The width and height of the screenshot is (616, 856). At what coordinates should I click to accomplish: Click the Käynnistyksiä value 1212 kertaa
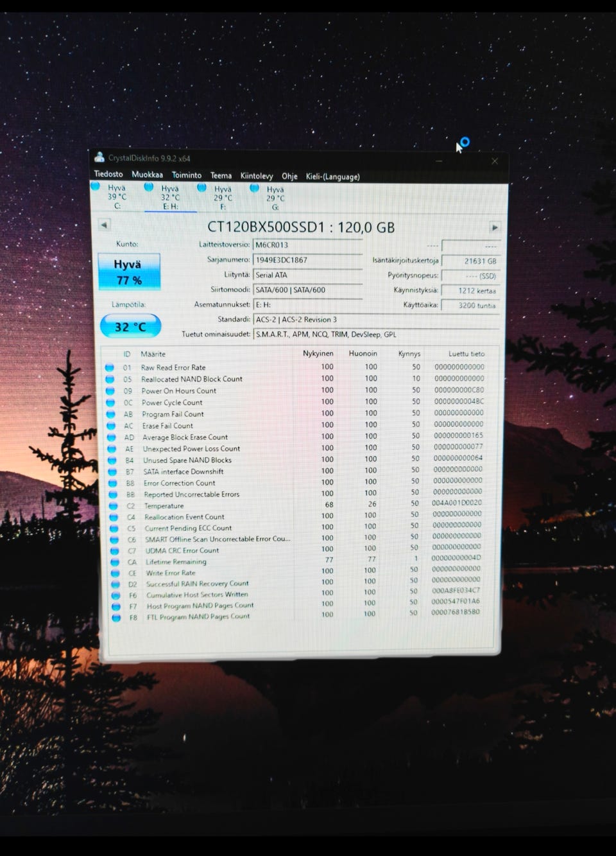pos(470,290)
